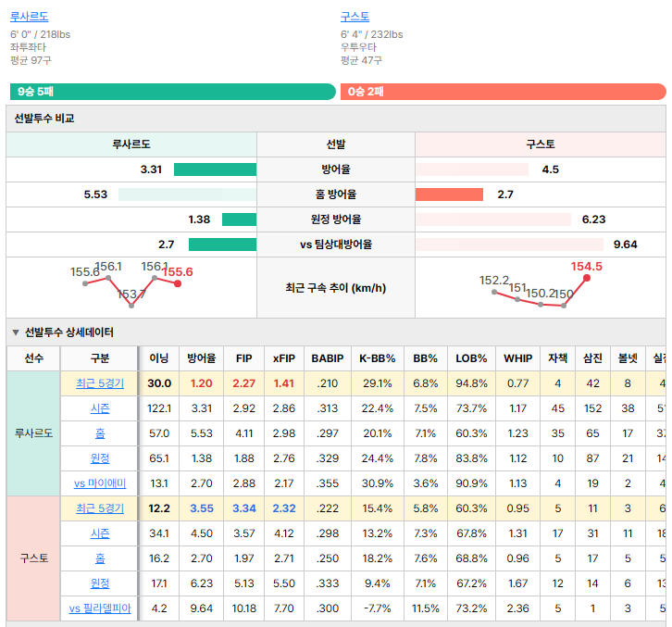Click the FIP column header
Viewport: 672px width, 627px height.
point(243,358)
